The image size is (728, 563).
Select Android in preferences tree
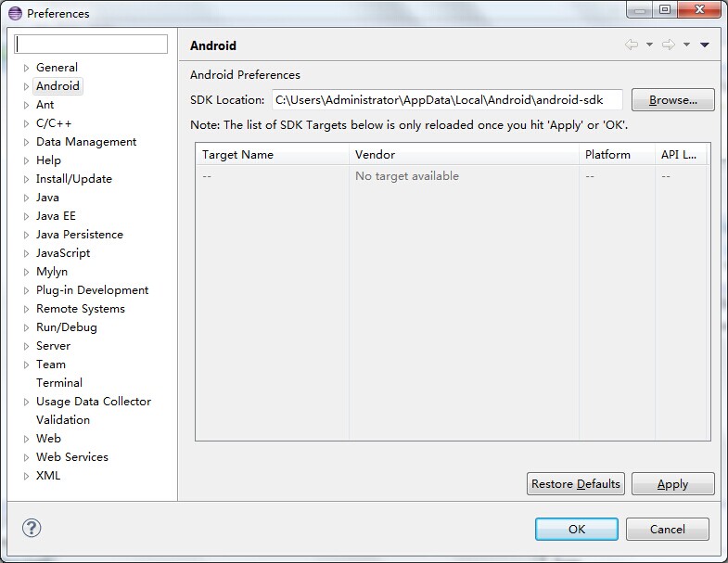click(58, 86)
